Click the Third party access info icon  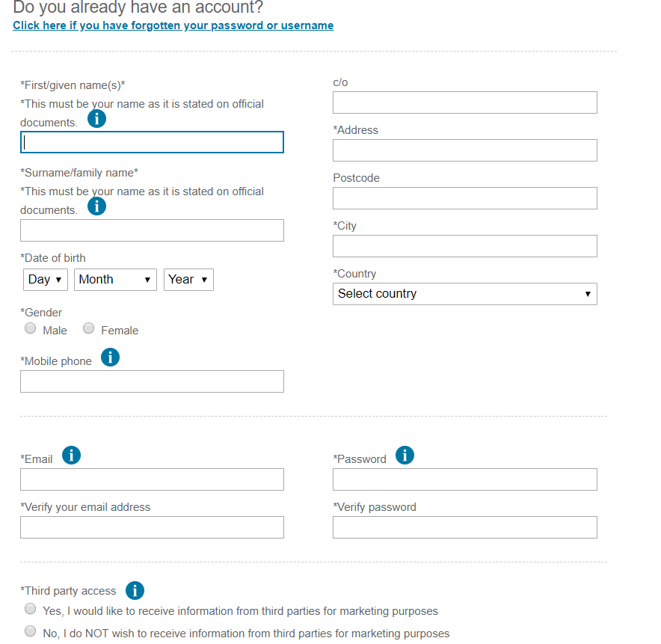click(x=135, y=590)
